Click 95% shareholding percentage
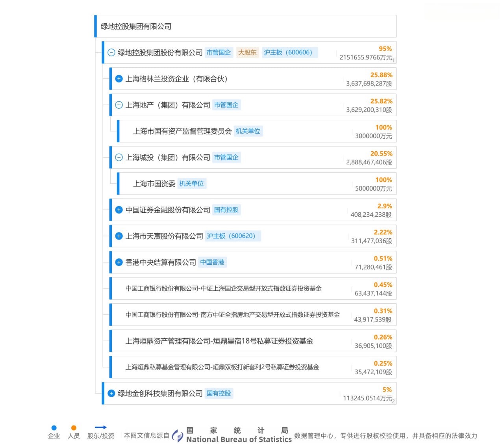This screenshot has height=444, width=504. point(385,49)
